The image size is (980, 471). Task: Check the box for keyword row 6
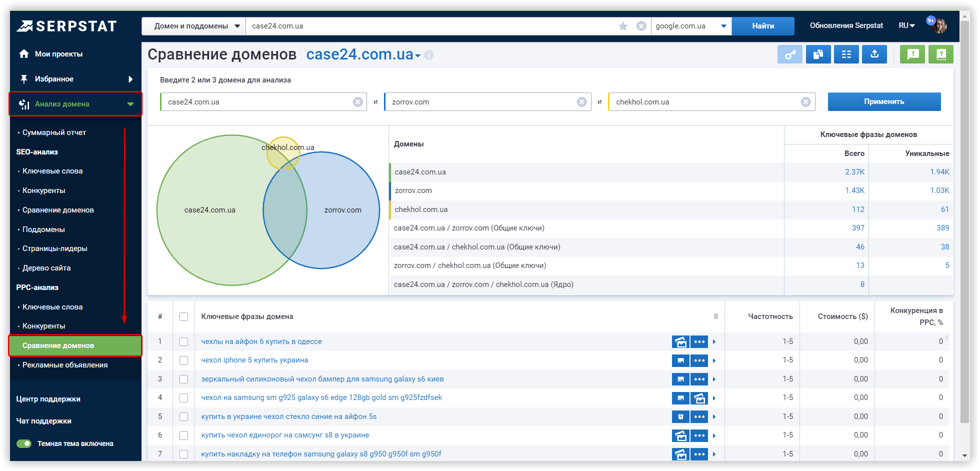pos(184,435)
